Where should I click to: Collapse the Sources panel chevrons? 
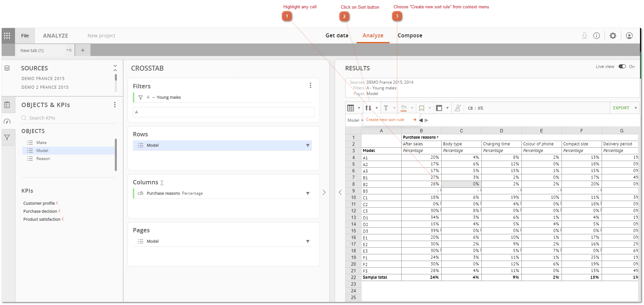click(x=115, y=68)
